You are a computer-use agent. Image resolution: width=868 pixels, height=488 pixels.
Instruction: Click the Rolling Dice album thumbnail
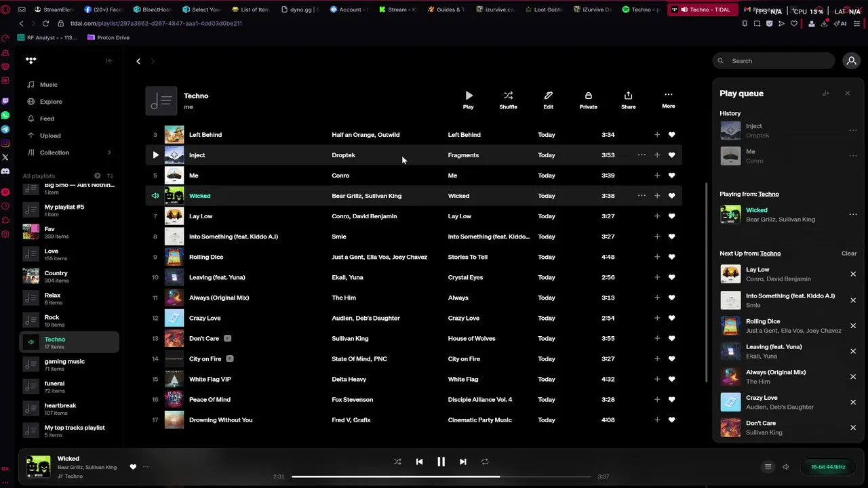click(x=174, y=257)
